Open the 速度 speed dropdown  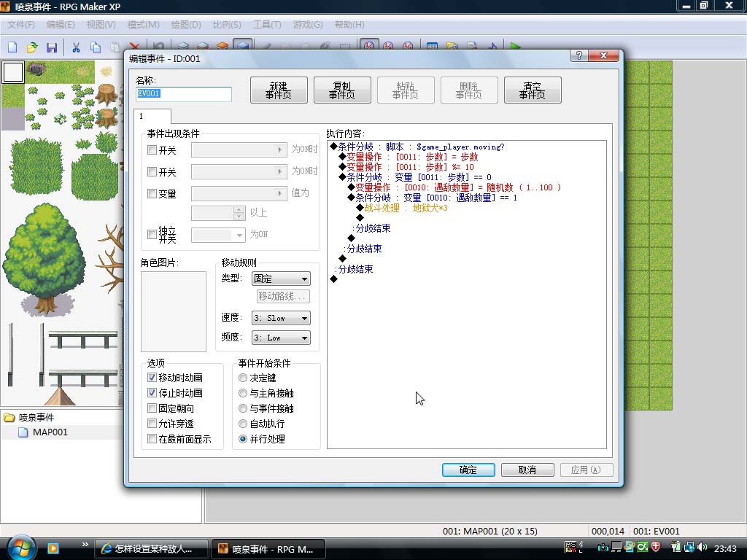(281, 318)
